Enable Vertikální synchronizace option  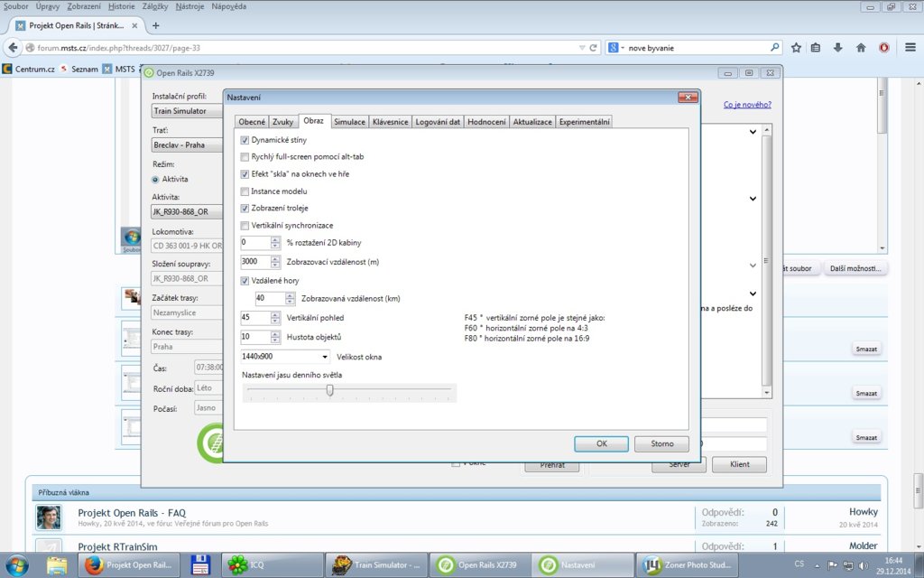coord(245,225)
